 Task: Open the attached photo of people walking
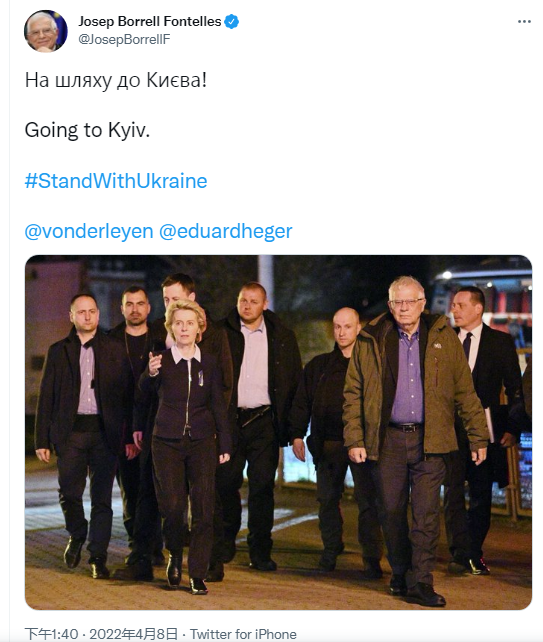pos(278,432)
